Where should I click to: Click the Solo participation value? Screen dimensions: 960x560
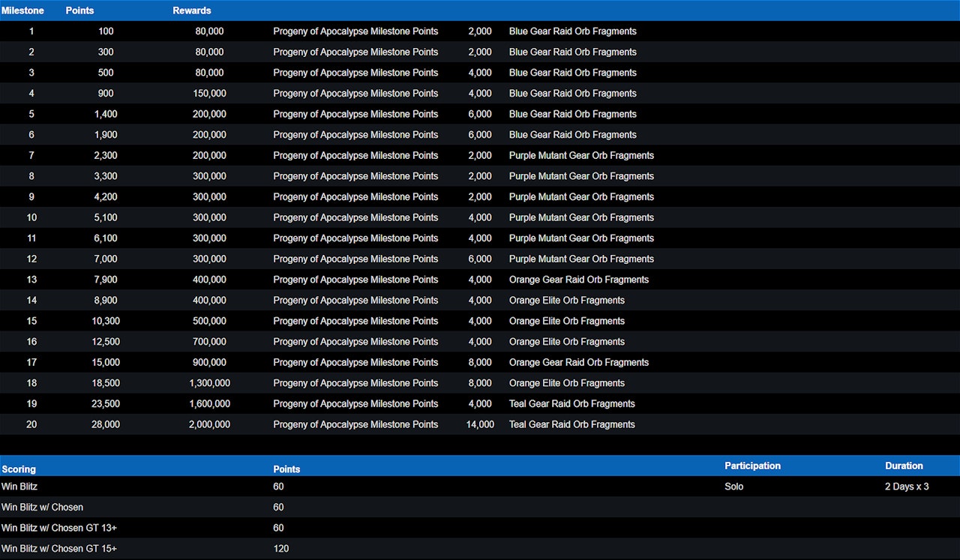point(733,487)
